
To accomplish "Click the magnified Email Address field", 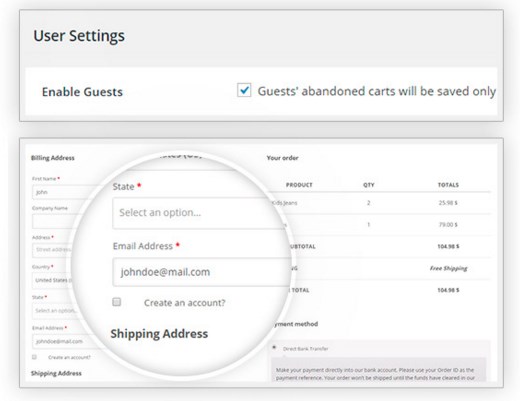I will coord(202,272).
